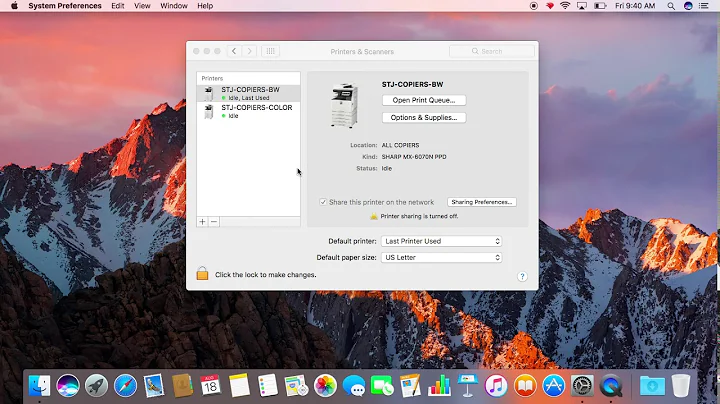This screenshot has height=404, width=720.
Task: Open the View menu
Action: click(142, 6)
